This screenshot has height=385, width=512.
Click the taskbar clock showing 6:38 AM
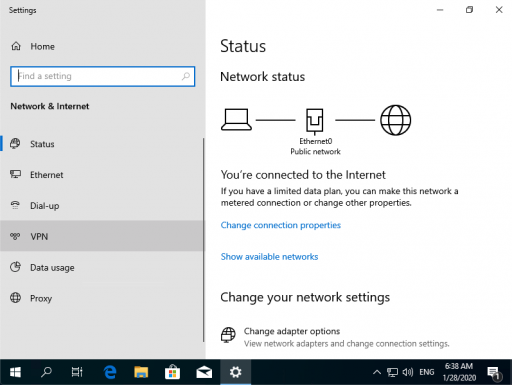[459, 372]
